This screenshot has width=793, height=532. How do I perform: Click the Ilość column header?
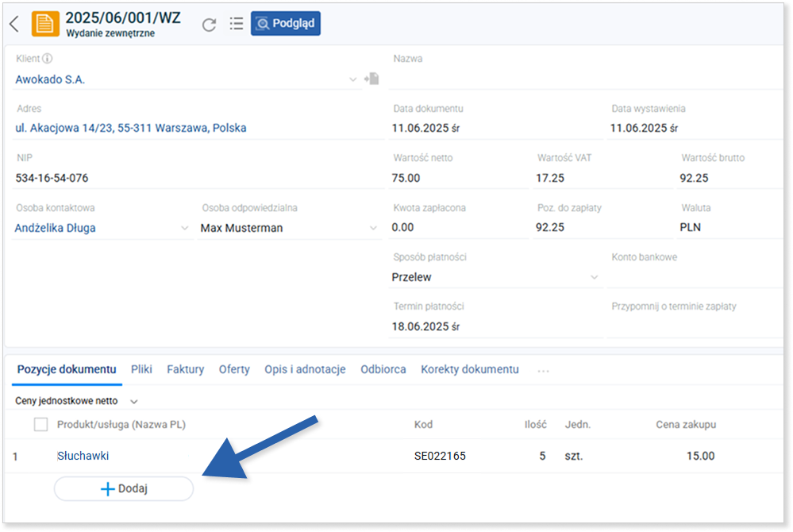tap(536, 425)
